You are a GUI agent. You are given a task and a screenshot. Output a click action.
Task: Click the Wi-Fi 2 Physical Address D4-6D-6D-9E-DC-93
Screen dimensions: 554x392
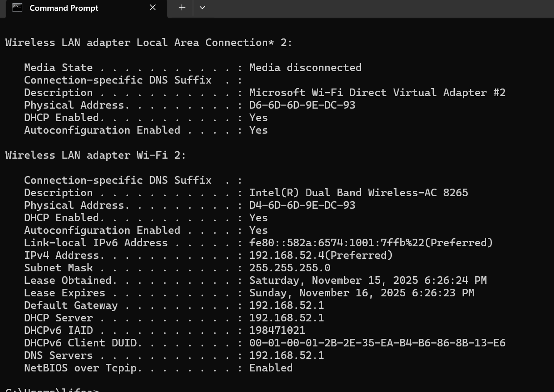pyautogui.click(x=302, y=205)
